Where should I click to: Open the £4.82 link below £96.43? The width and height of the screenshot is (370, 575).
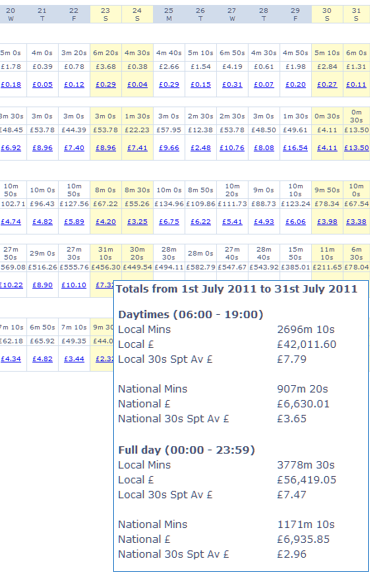pyautogui.click(x=43, y=221)
